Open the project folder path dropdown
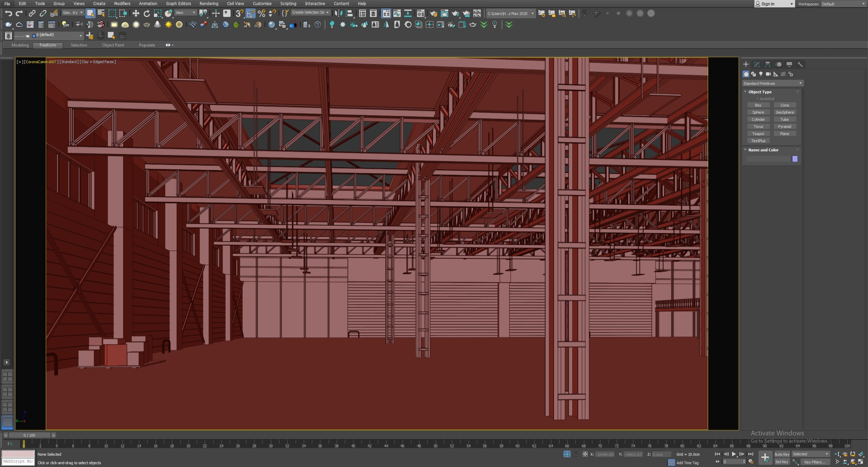The width and height of the screenshot is (868, 467). pos(510,14)
